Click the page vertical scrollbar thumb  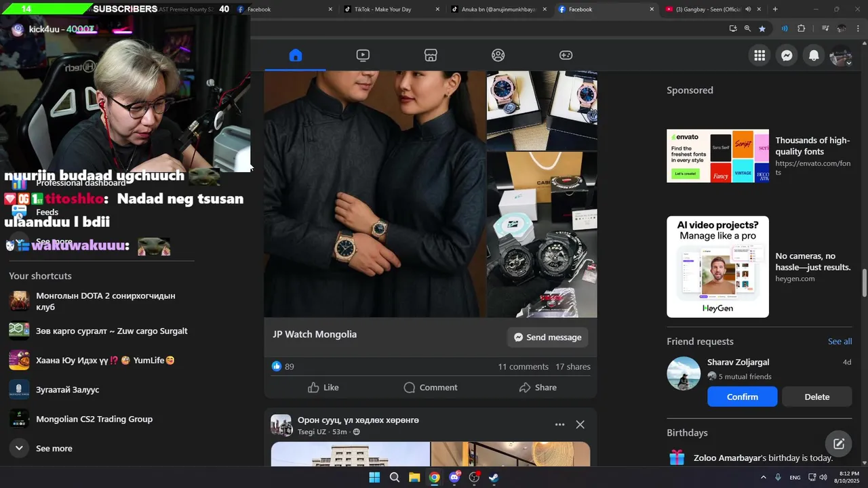coord(864,283)
